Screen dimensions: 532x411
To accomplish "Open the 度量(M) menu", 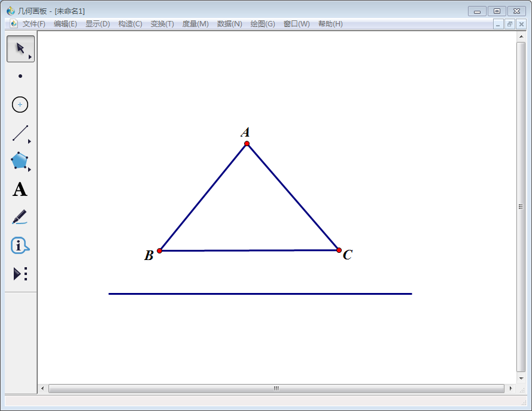I will click(x=196, y=24).
